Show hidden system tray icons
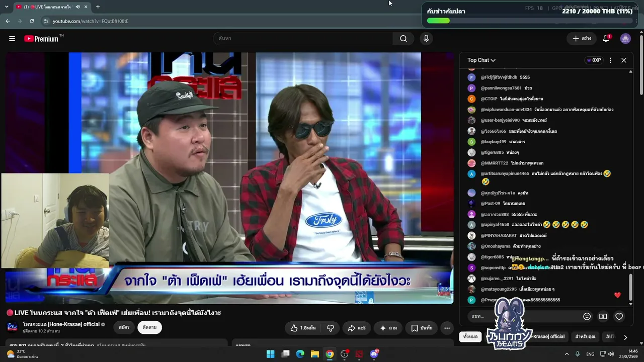This screenshot has width=644, height=362. point(567,354)
